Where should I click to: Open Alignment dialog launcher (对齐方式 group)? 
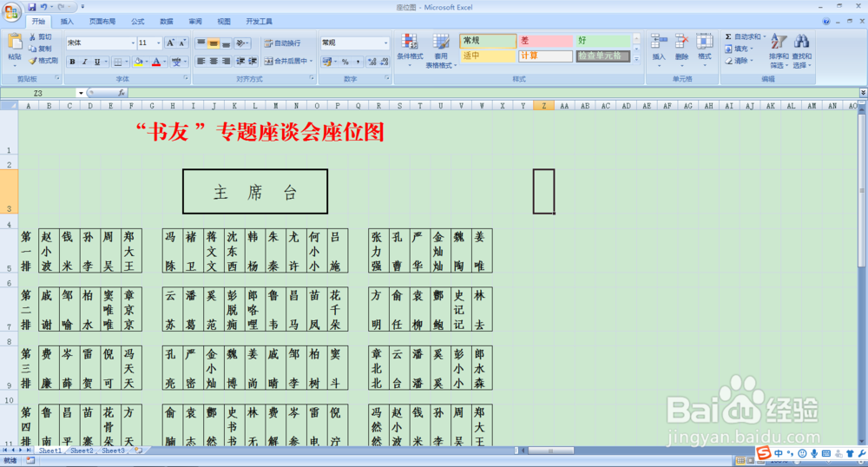pyautogui.click(x=312, y=79)
